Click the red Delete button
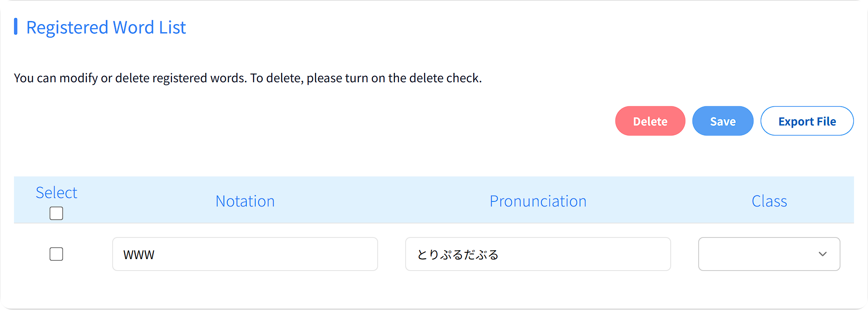 650,121
